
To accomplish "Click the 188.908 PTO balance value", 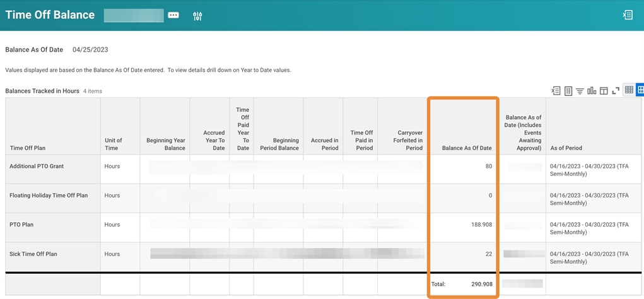I will pyautogui.click(x=481, y=225).
